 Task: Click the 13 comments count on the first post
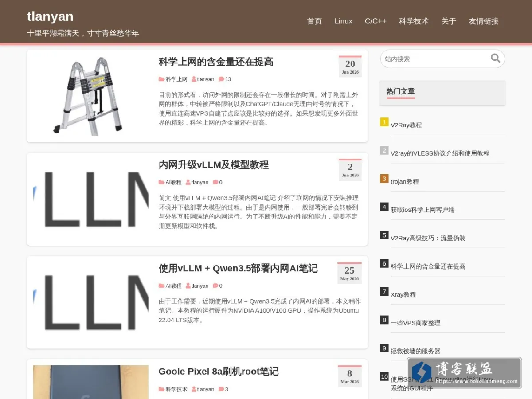[x=228, y=79]
